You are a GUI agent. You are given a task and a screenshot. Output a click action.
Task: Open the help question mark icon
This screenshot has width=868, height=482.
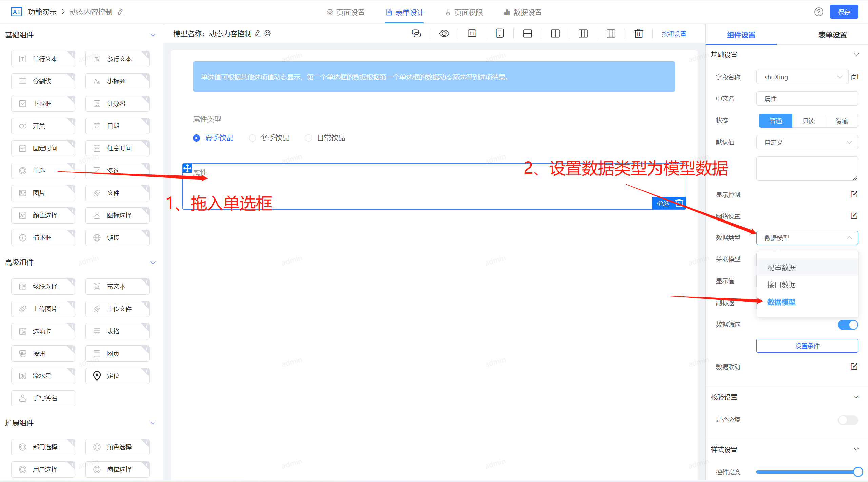coord(818,12)
